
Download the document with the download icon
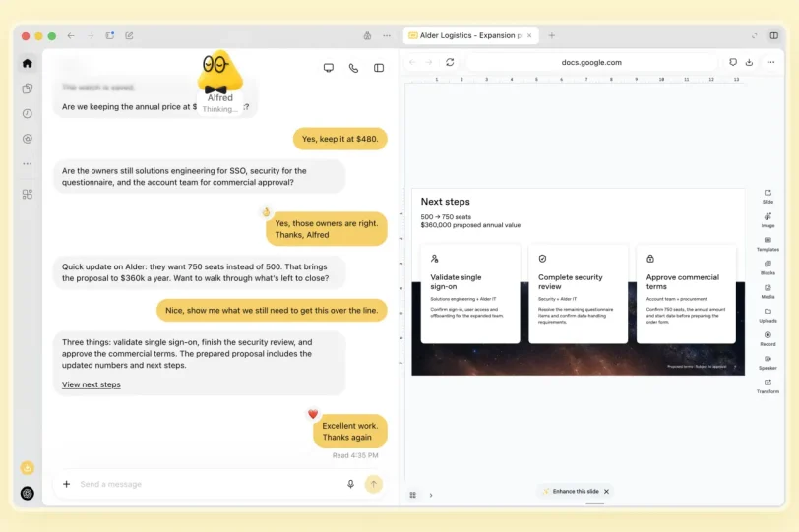coord(749,62)
